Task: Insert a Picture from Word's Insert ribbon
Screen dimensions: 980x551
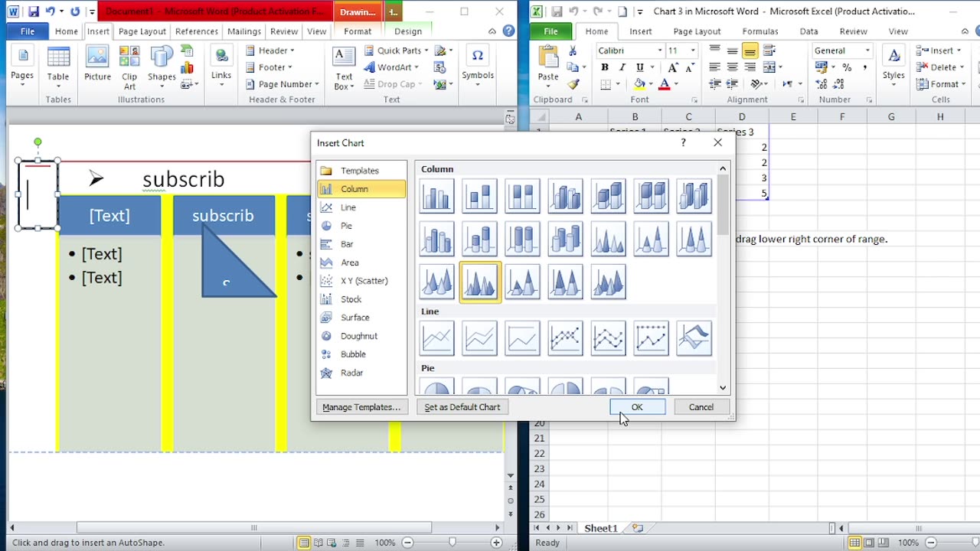Action: pos(97,64)
